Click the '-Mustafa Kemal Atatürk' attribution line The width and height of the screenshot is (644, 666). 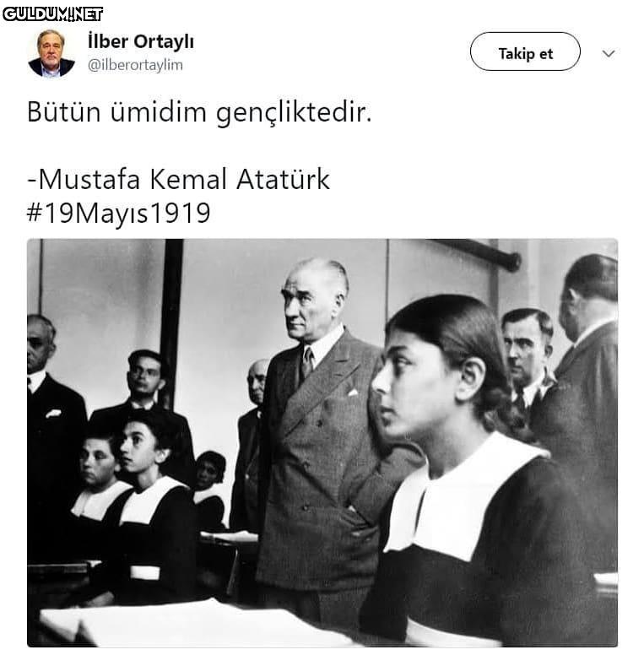click(178, 179)
